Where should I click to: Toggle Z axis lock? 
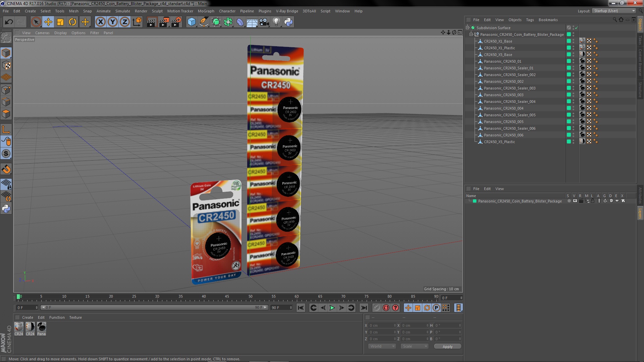coord(125,22)
